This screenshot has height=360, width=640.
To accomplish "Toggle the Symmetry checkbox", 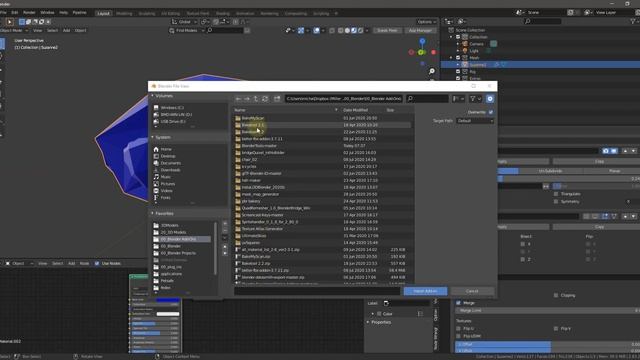I will pos(556,202).
